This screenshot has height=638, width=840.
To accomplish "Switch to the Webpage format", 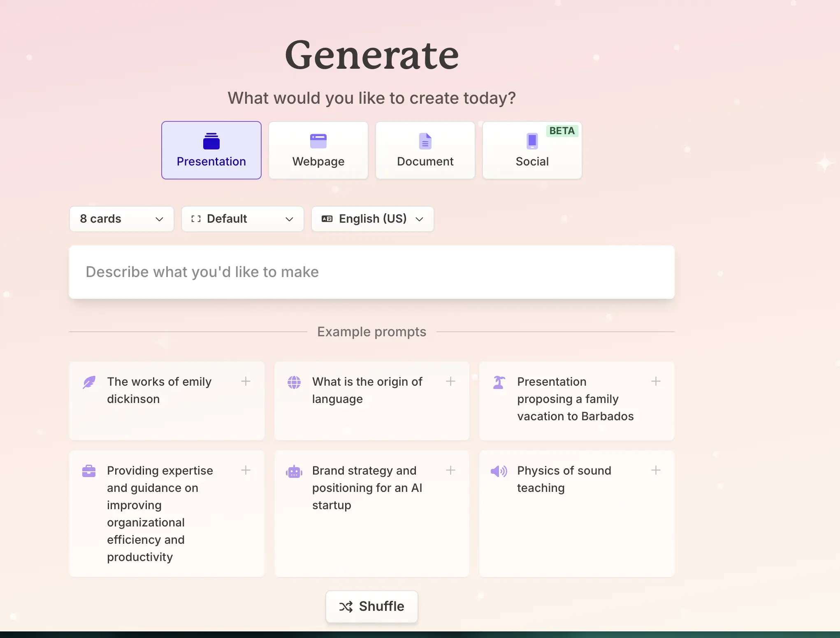I will [318, 150].
